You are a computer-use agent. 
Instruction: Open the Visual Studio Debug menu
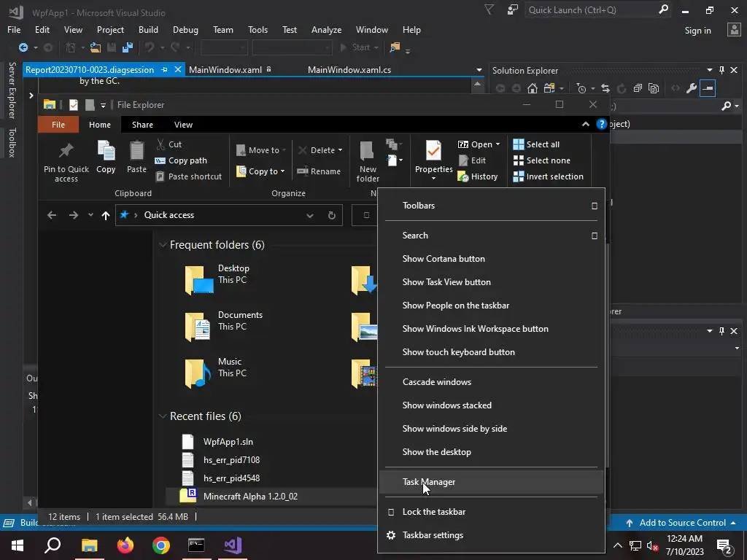tap(185, 29)
